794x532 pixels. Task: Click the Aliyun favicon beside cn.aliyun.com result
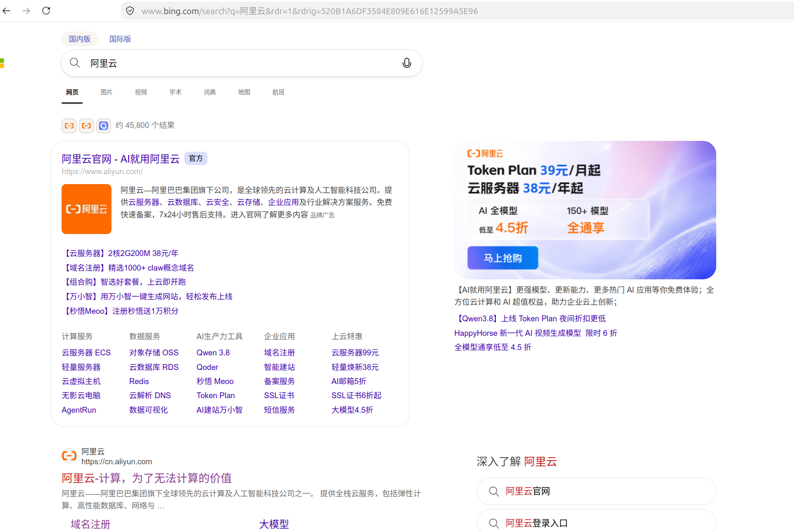(69, 456)
